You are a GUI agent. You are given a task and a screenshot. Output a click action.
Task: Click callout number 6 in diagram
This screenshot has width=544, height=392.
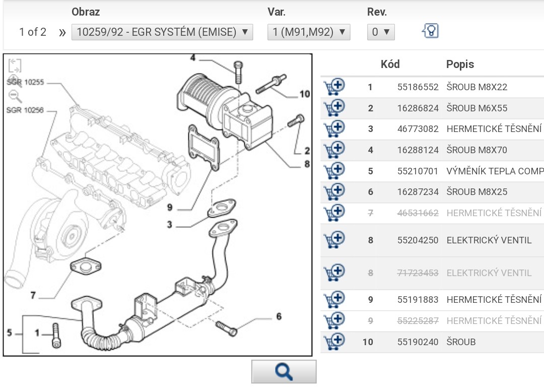tap(279, 316)
